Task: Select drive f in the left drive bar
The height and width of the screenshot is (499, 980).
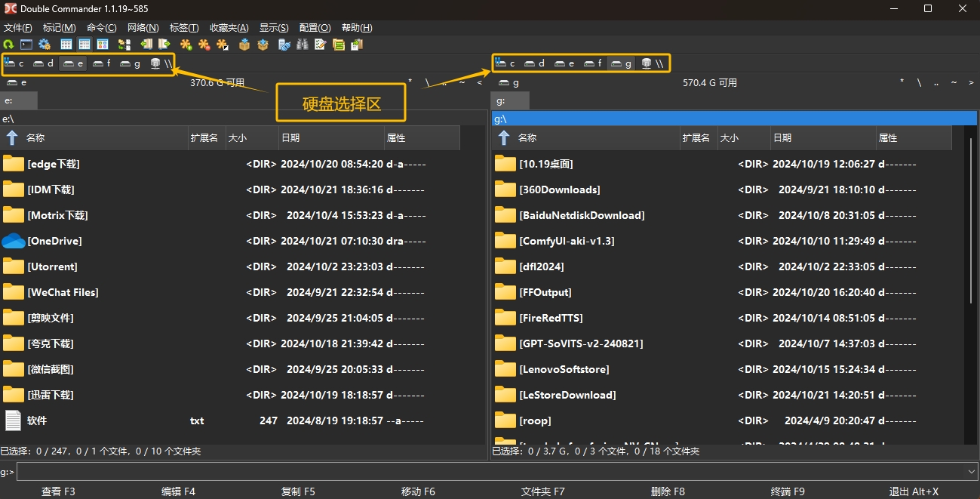Action: point(102,63)
